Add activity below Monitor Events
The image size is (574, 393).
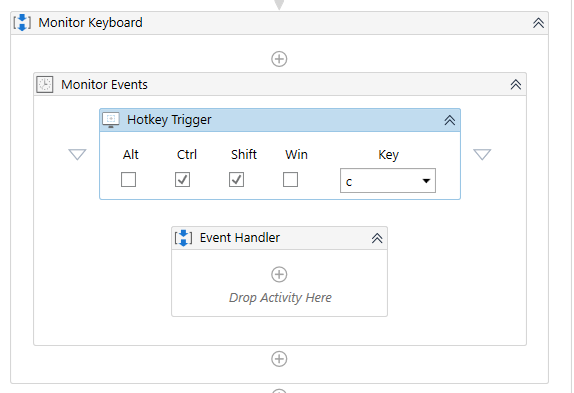279,359
